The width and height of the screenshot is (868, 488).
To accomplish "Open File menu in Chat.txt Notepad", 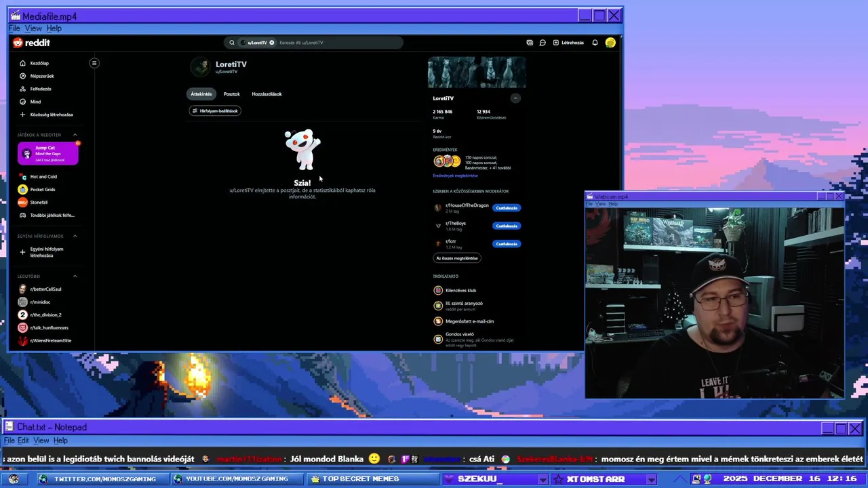I will pyautogui.click(x=9, y=441).
